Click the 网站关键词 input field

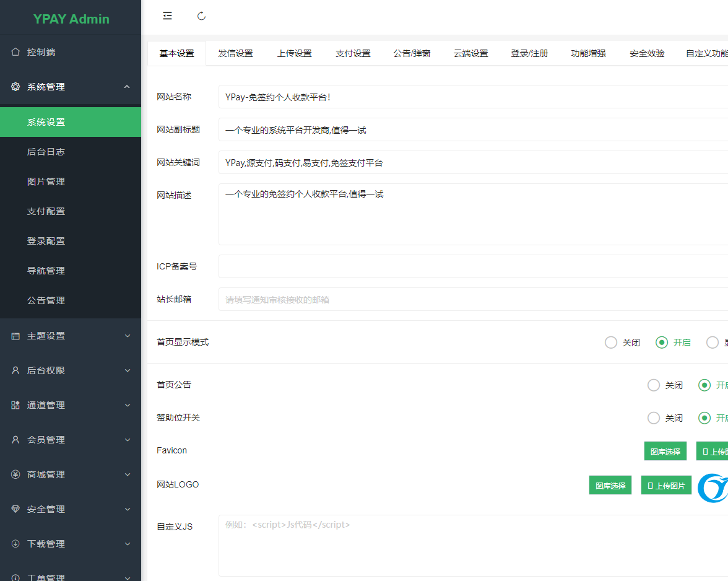click(x=473, y=162)
